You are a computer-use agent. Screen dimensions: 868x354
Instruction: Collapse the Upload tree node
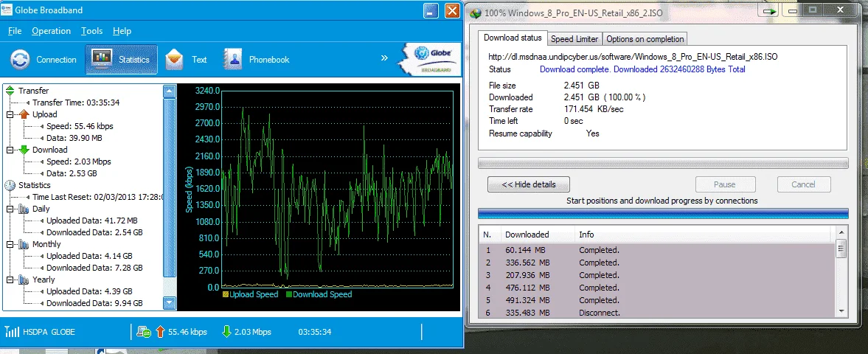point(10,114)
